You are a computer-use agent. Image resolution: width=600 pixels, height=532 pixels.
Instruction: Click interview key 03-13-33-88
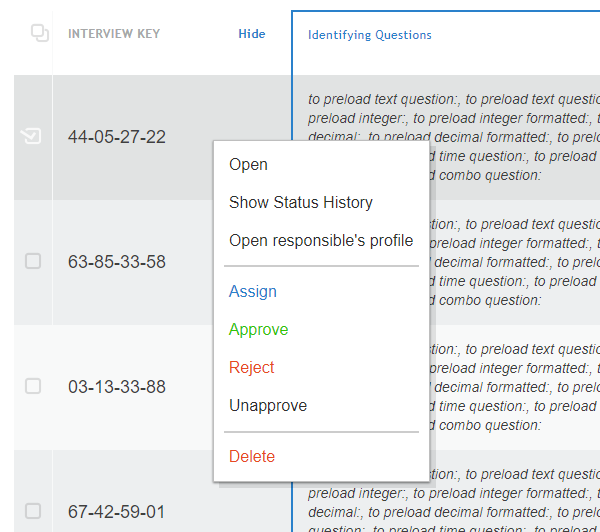(x=117, y=387)
